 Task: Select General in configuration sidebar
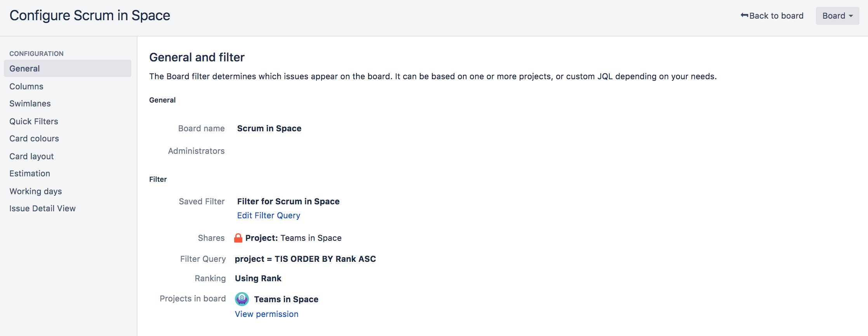(x=24, y=69)
